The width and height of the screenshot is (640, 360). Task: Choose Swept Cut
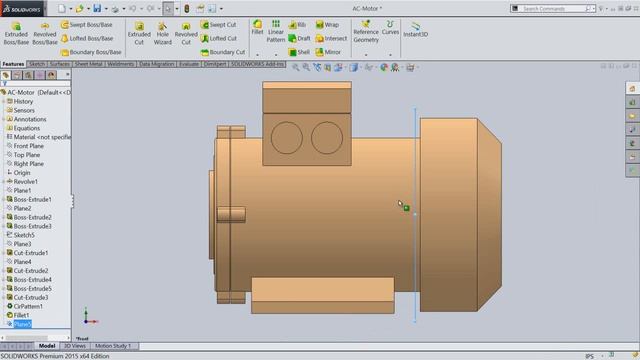click(218, 25)
